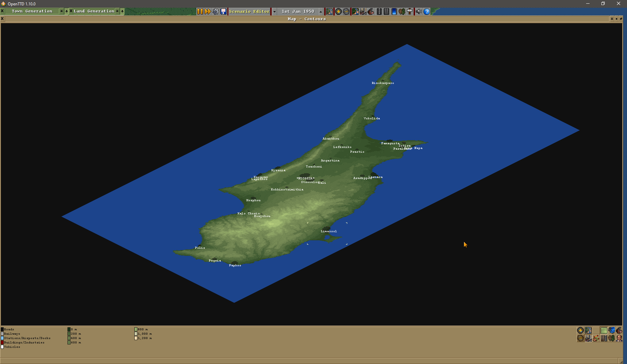Pause the game with the pause icon

(200, 11)
